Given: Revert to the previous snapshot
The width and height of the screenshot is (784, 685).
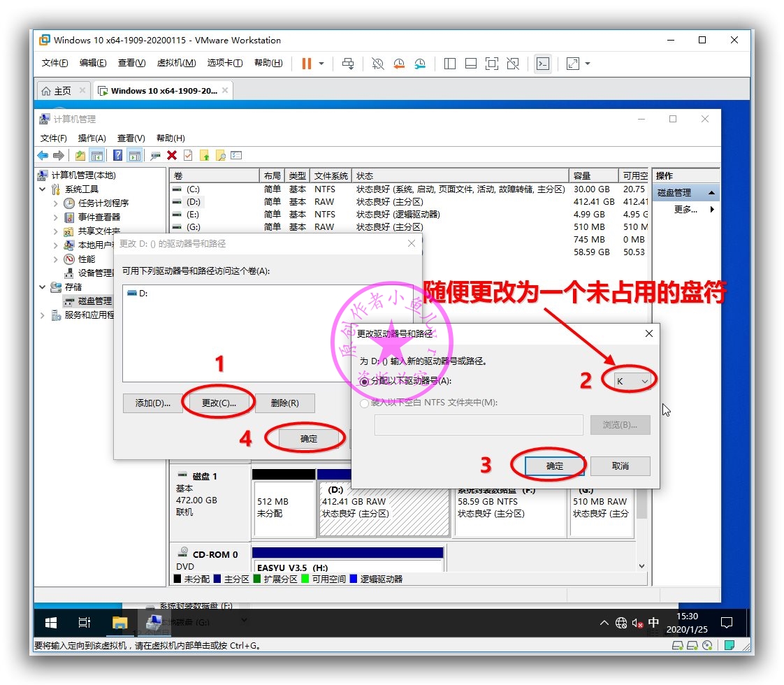Looking at the screenshot, I should [399, 64].
